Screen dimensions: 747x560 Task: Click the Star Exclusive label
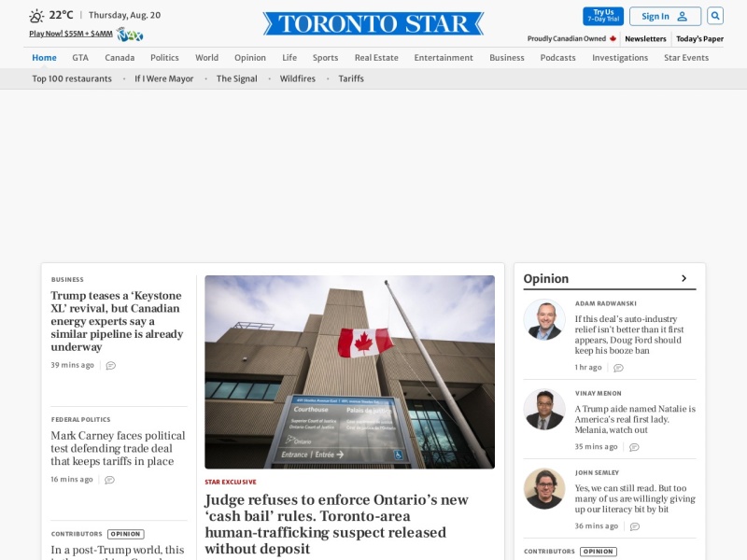[x=231, y=482]
